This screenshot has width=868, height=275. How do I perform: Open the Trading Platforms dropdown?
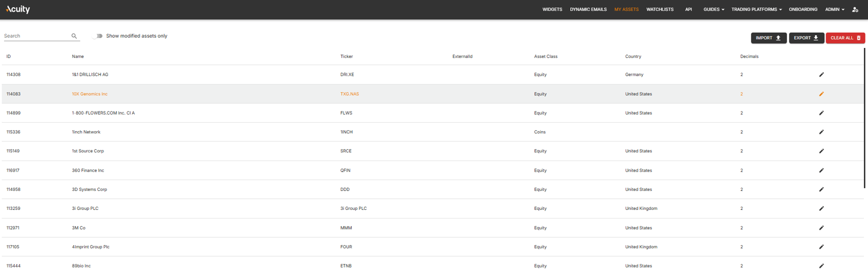[x=756, y=10]
